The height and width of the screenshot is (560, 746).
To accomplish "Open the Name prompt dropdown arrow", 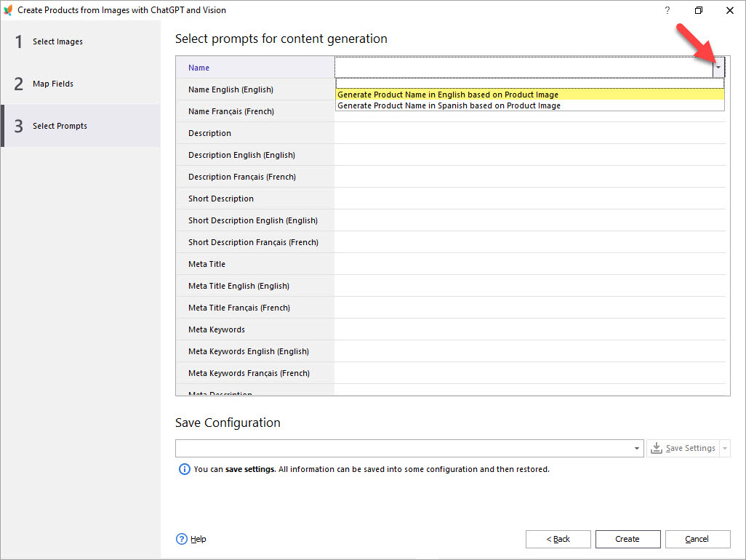I will tap(718, 68).
